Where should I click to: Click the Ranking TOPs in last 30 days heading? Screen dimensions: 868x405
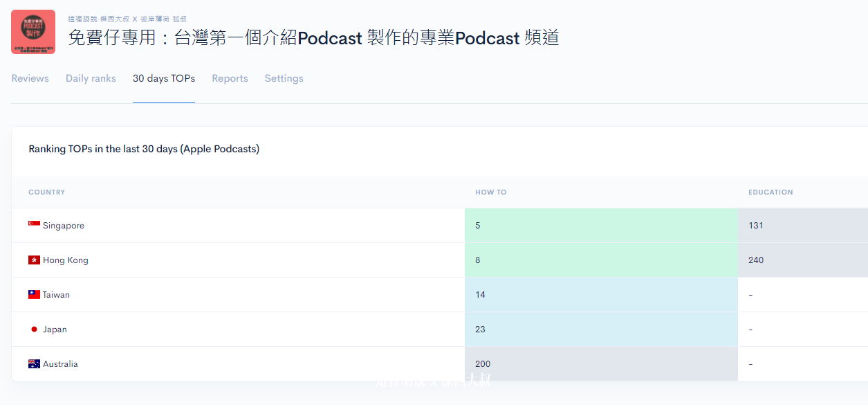point(144,149)
